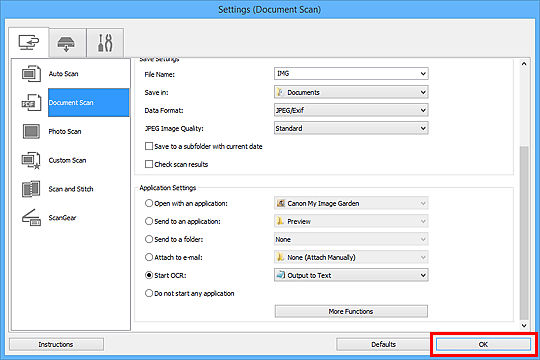Click the Canon My Image Garden app icon
This screenshot has width=540, height=360.
tap(281, 203)
